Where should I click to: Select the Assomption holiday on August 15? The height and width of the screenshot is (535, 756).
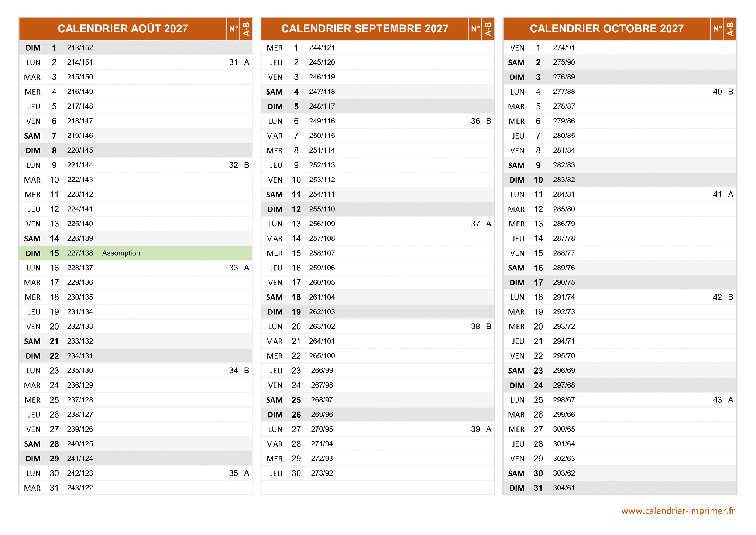[121, 253]
